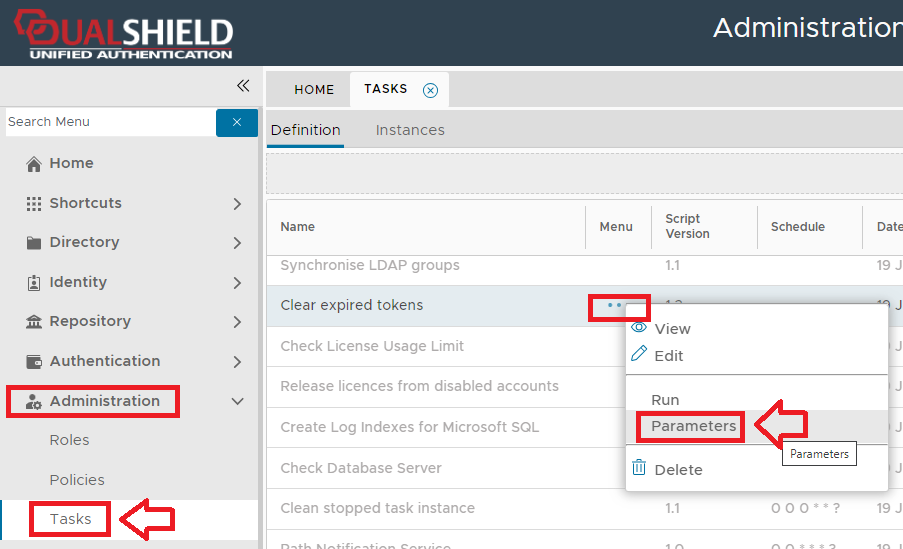
Task: Close the TASKS tab
Action: click(430, 90)
